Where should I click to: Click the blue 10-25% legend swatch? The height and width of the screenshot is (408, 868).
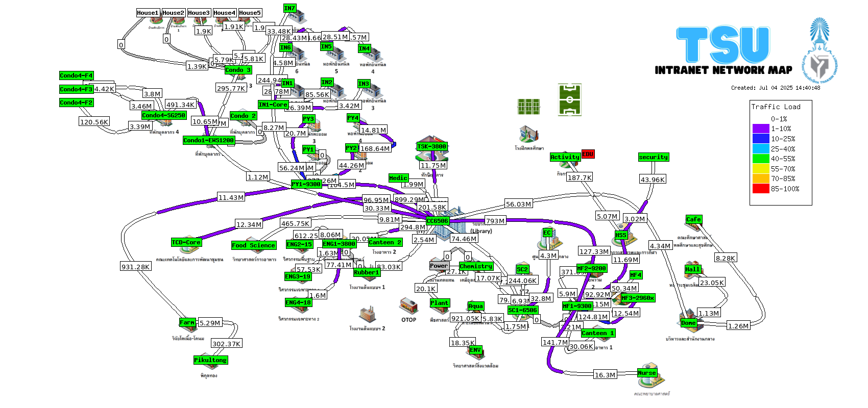(x=761, y=139)
